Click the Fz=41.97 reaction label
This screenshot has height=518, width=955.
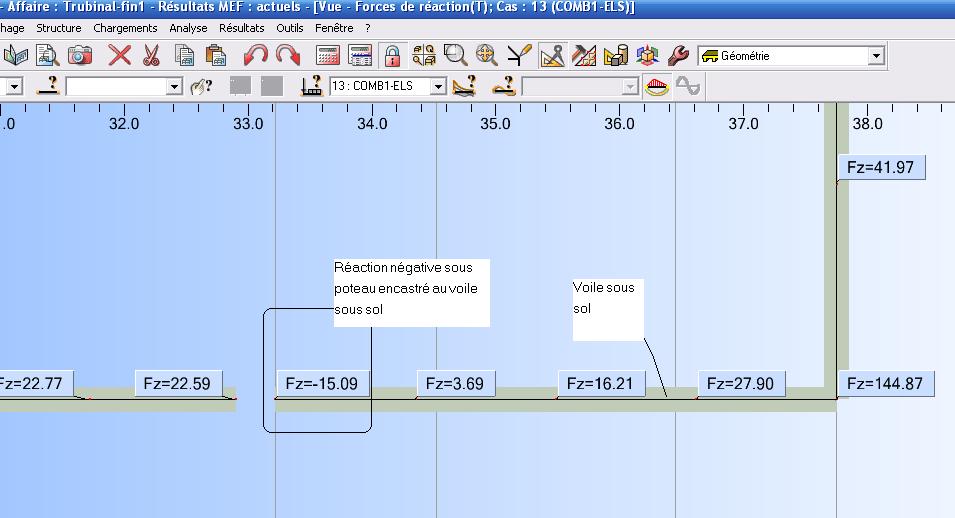(881, 167)
